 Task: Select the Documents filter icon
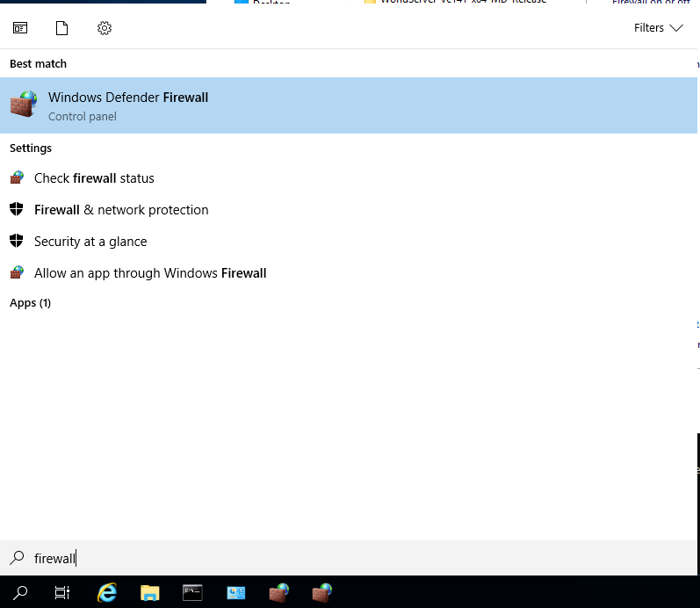tap(61, 28)
